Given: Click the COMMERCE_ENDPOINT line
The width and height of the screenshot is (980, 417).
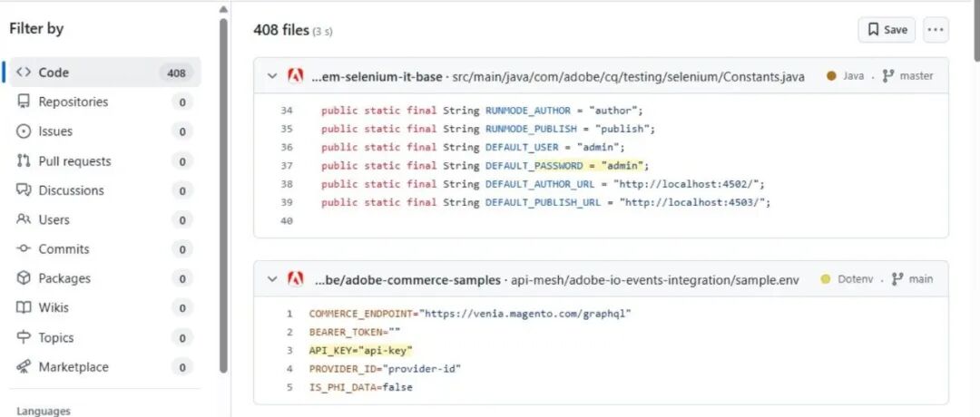Looking at the screenshot, I should (x=471, y=314).
